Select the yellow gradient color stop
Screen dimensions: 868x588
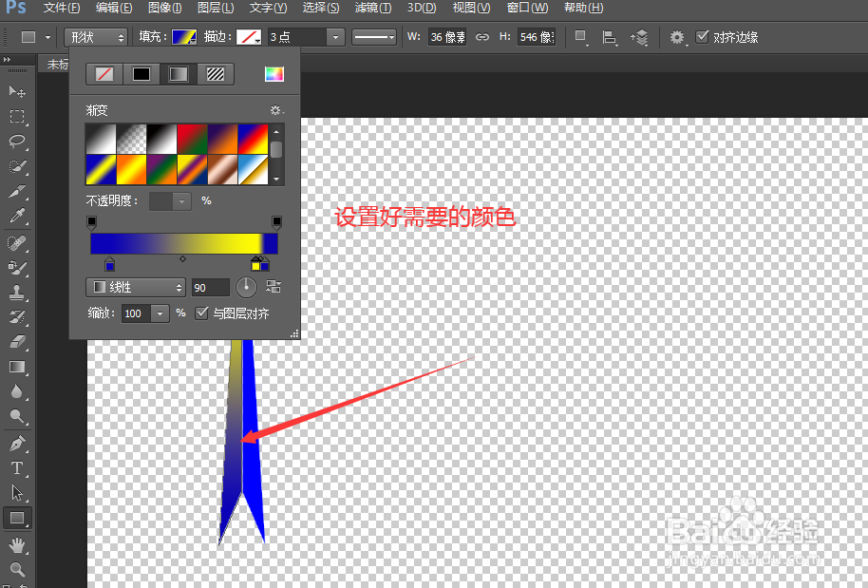click(x=255, y=267)
